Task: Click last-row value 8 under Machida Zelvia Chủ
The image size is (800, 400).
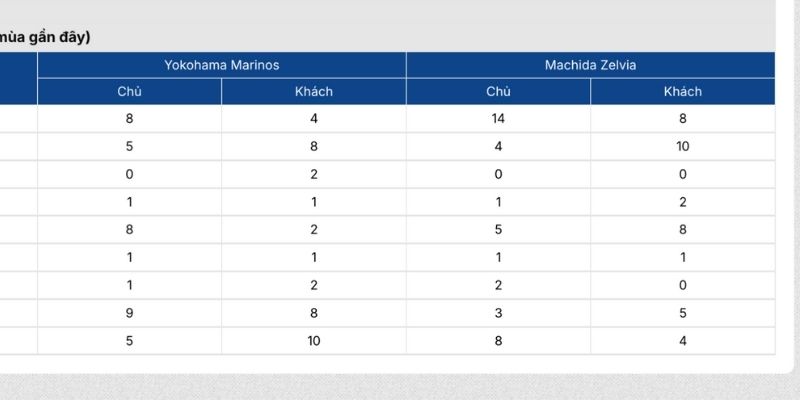Action: coord(498,341)
